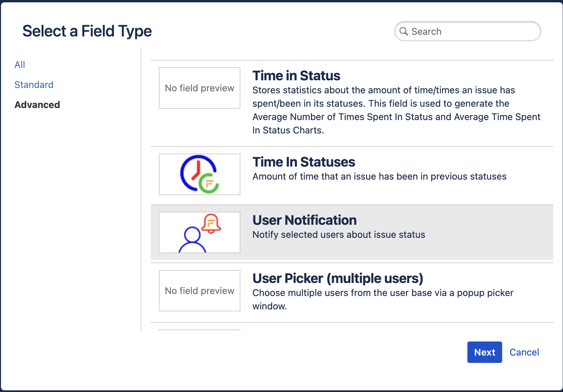Switch to the Standard category
The height and width of the screenshot is (392, 563).
click(34, 85)
